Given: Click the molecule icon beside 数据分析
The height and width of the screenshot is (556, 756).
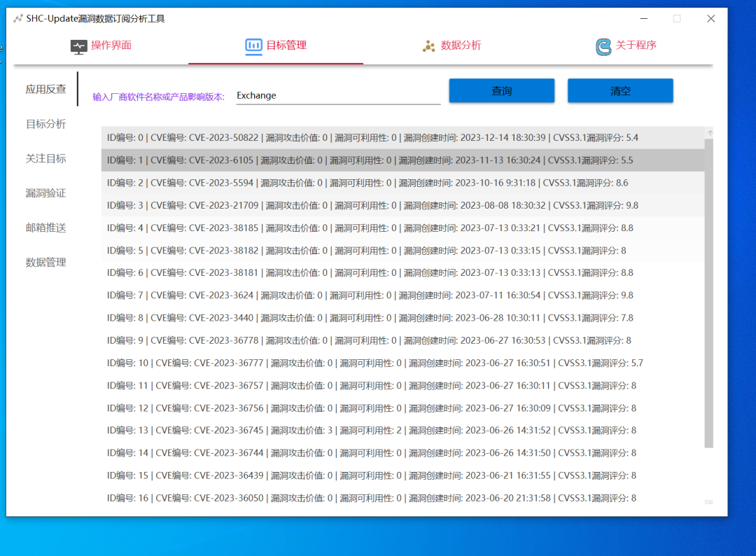Looking at the screenshot, I should pos(428,46).
